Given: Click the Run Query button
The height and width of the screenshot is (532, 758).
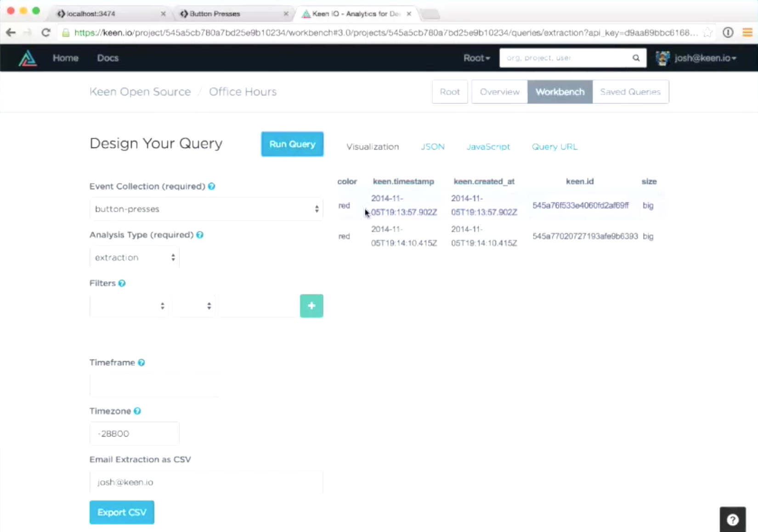Looking at the screenshot, I should click(292, 144).
